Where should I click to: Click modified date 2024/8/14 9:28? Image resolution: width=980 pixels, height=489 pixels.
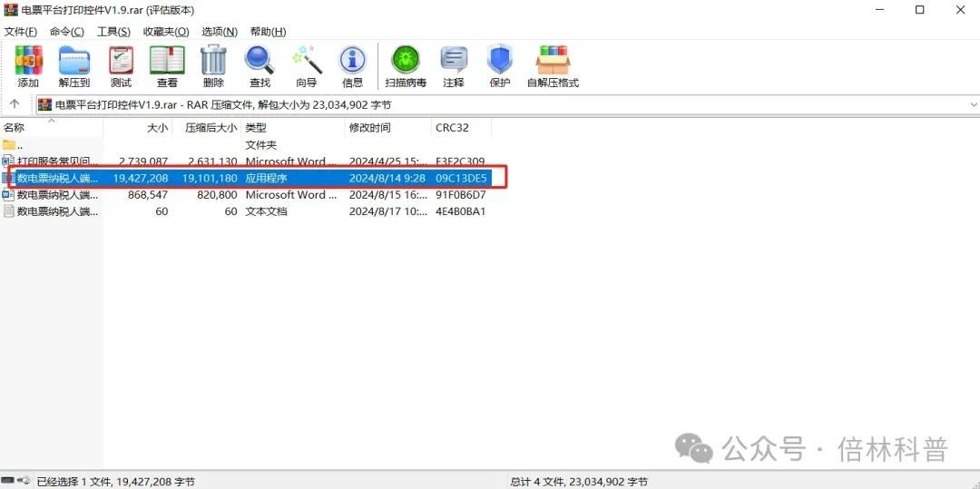click(x=387, y=178)
